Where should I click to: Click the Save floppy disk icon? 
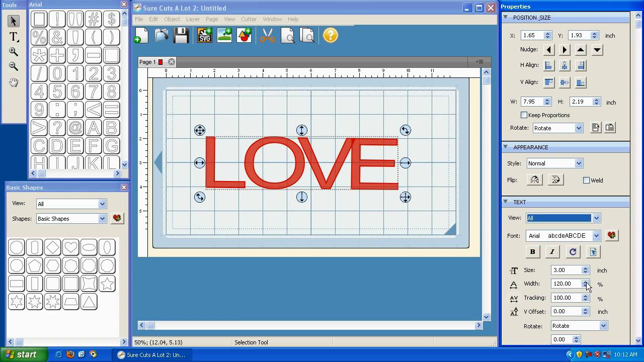pos(181,35)
